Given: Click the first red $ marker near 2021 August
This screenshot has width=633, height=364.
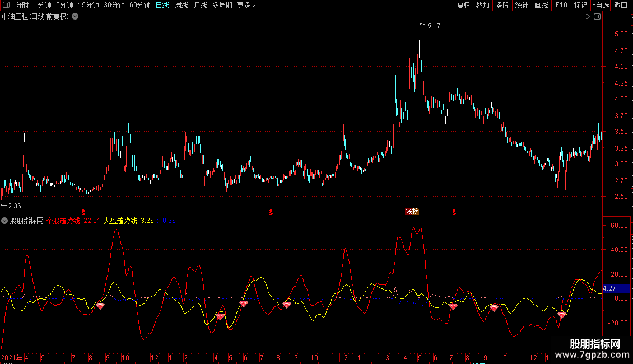Looking at the screenshot, I should coord(83,212).
